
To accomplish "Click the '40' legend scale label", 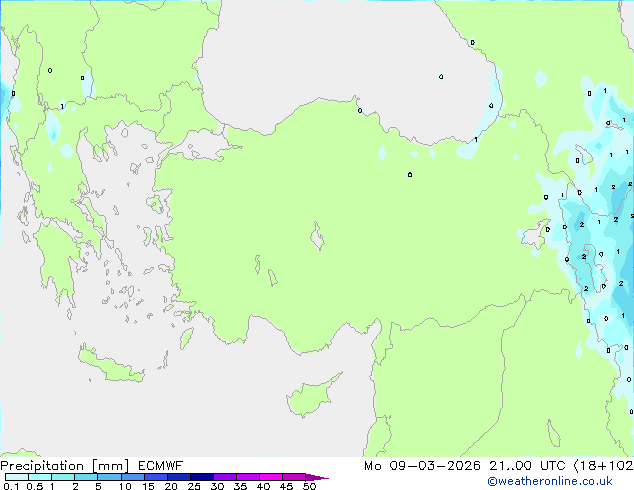I will (263, 486).
